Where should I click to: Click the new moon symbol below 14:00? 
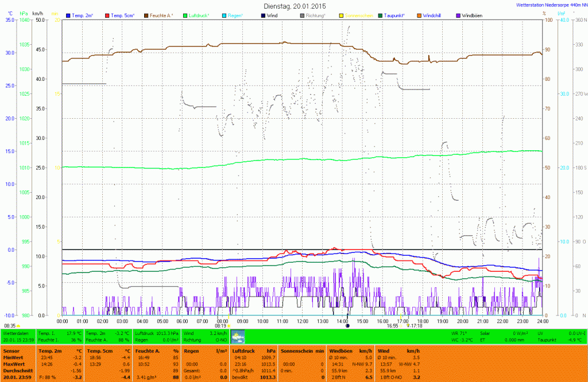click(347, 325)
